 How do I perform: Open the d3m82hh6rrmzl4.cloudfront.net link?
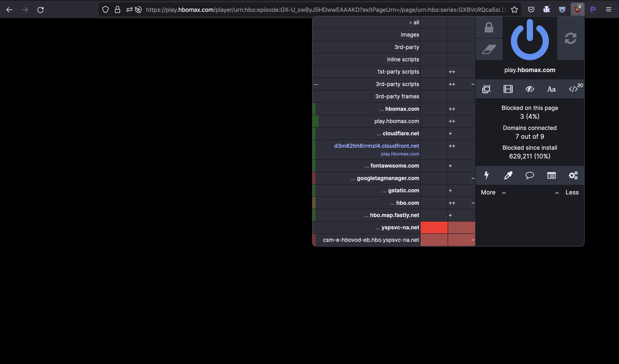pyautogui.click(x=377, y=146)
